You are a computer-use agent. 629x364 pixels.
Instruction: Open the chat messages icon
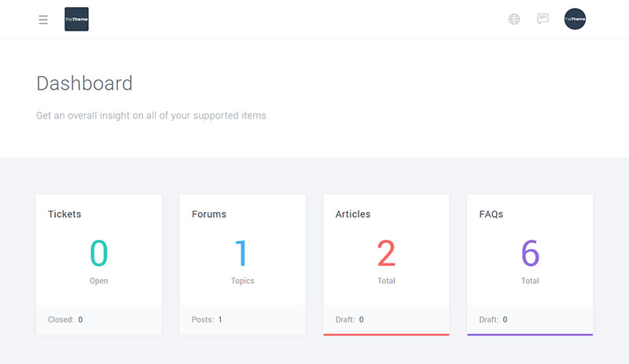tap(543, 19)
